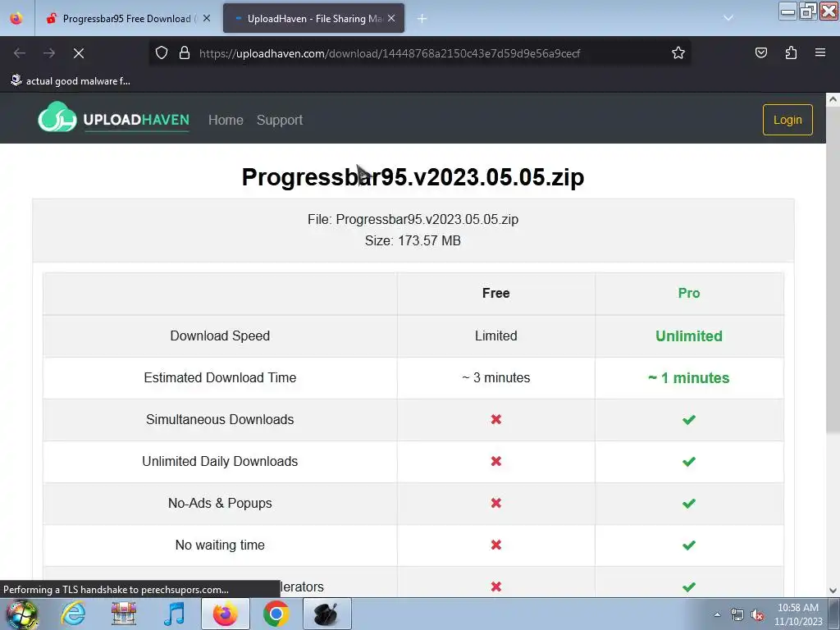Save to Pocket icon in toolbar
This screenshot has height=630, width=840.
click(761, 52)
